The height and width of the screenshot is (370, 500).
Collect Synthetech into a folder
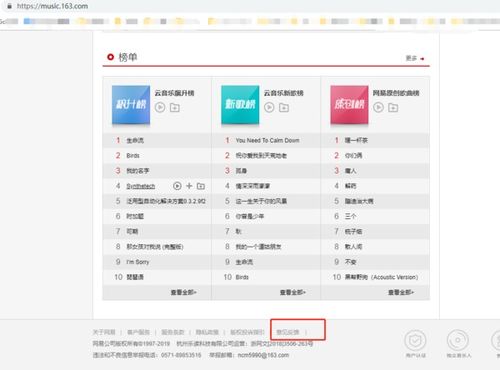[x=201, y=186]
